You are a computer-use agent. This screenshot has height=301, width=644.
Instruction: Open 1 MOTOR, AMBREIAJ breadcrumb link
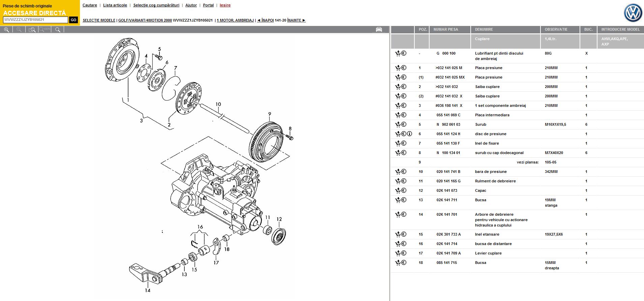click(235, 20)
